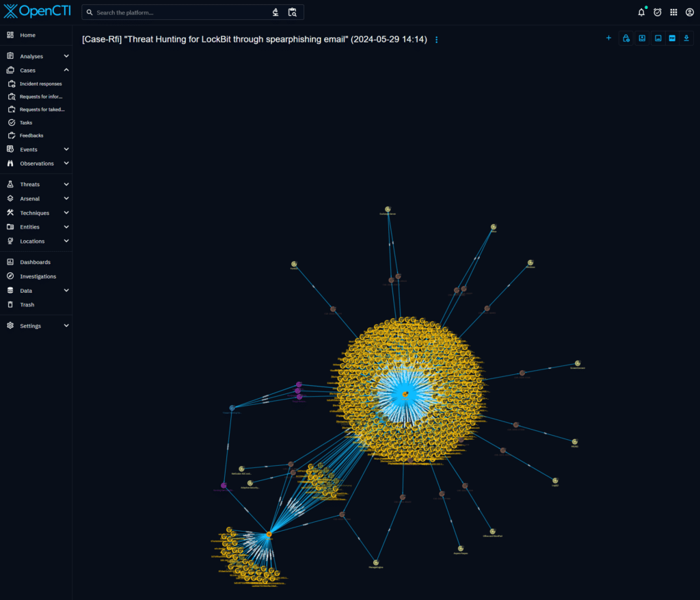
Task: Export the case as PDF
Action: tap(673, 38)
